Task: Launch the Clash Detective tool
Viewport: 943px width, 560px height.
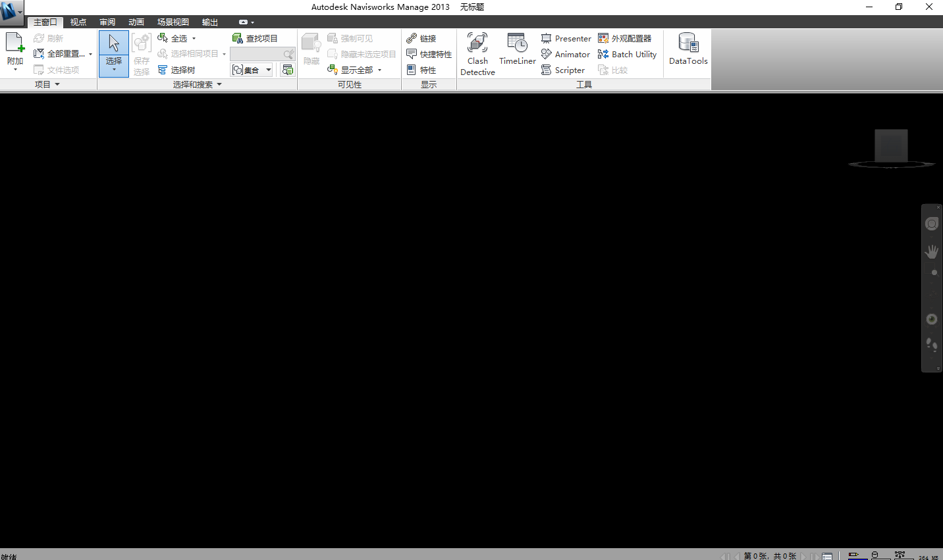Action: coord(477,53)
